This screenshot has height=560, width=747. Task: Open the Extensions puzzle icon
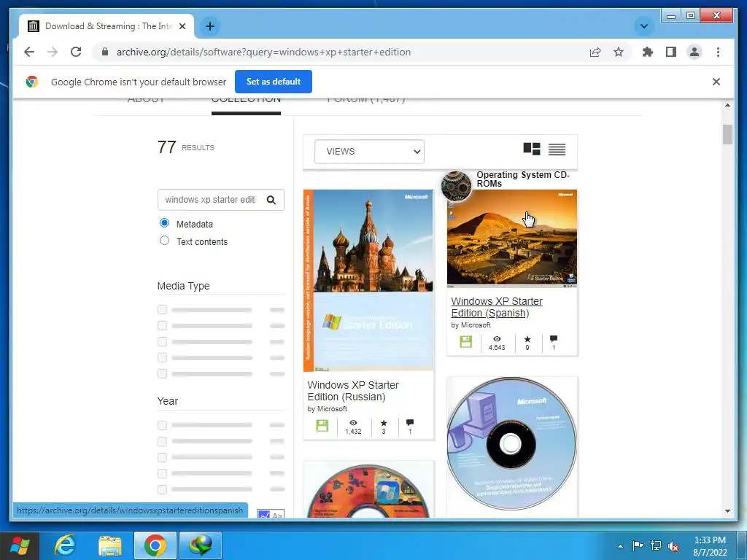tap(648, 52)
